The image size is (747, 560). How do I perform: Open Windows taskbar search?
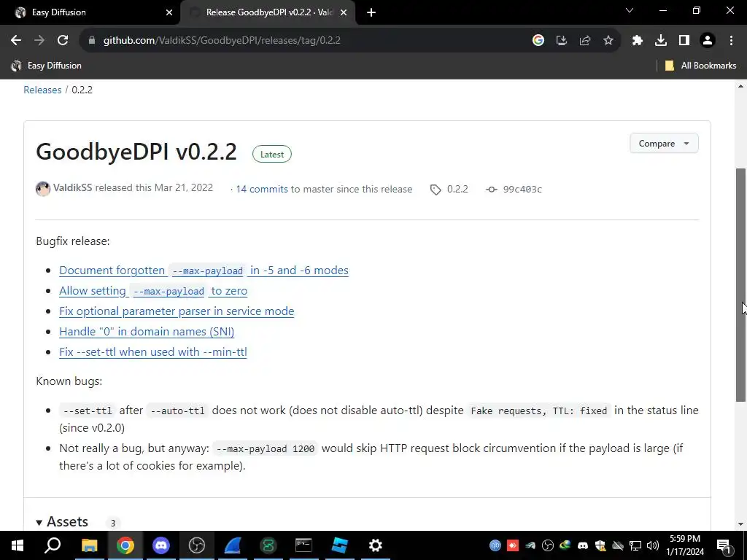click(x=53, y=545)
